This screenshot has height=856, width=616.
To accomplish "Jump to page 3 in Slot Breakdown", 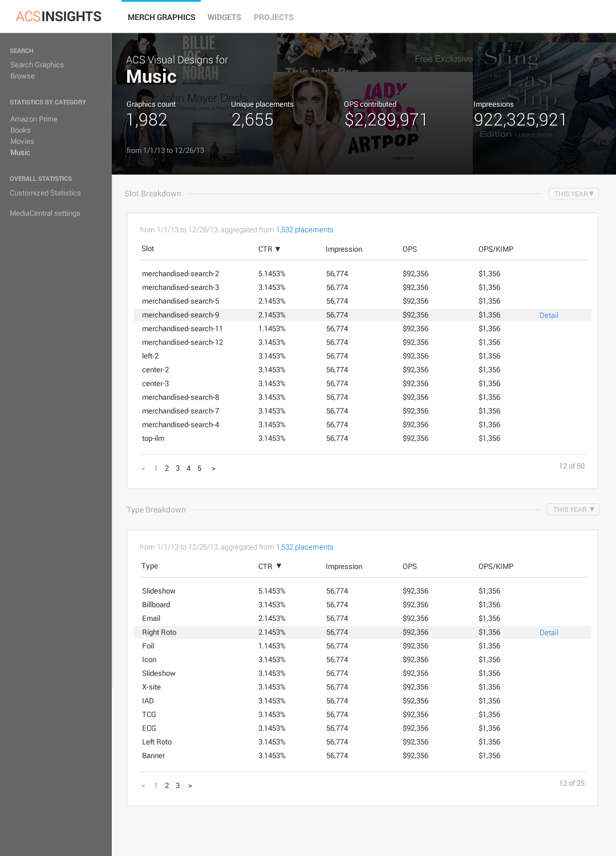I will click(177, 469).
